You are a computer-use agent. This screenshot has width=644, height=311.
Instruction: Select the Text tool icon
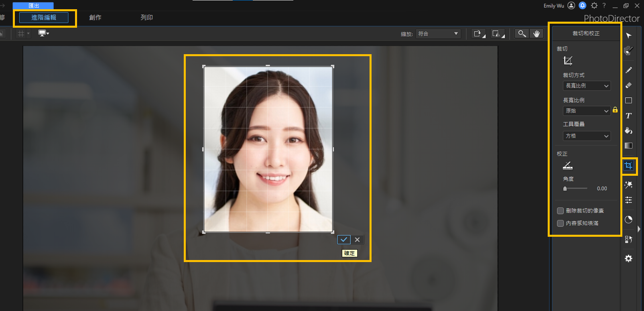click(x=628, y=116)
